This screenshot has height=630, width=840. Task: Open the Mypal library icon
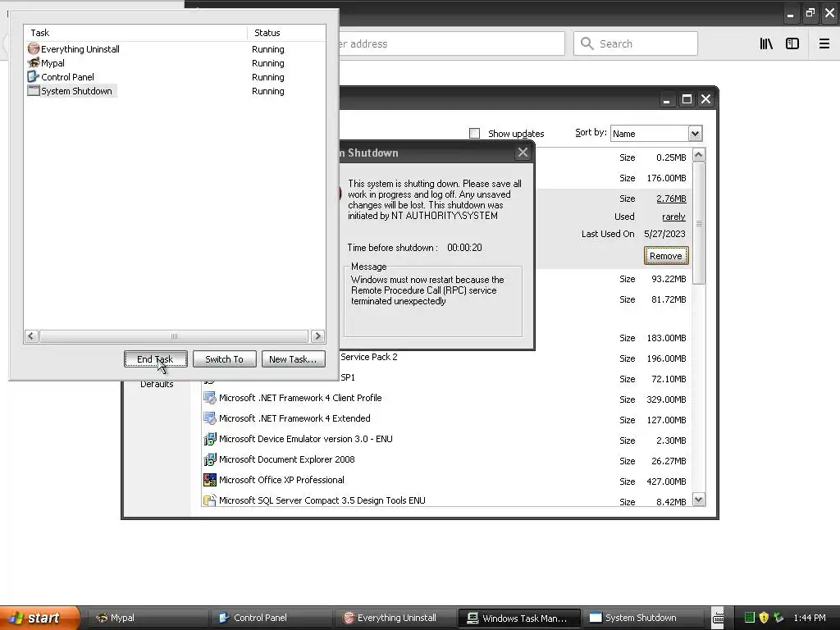tap(766, 43)
